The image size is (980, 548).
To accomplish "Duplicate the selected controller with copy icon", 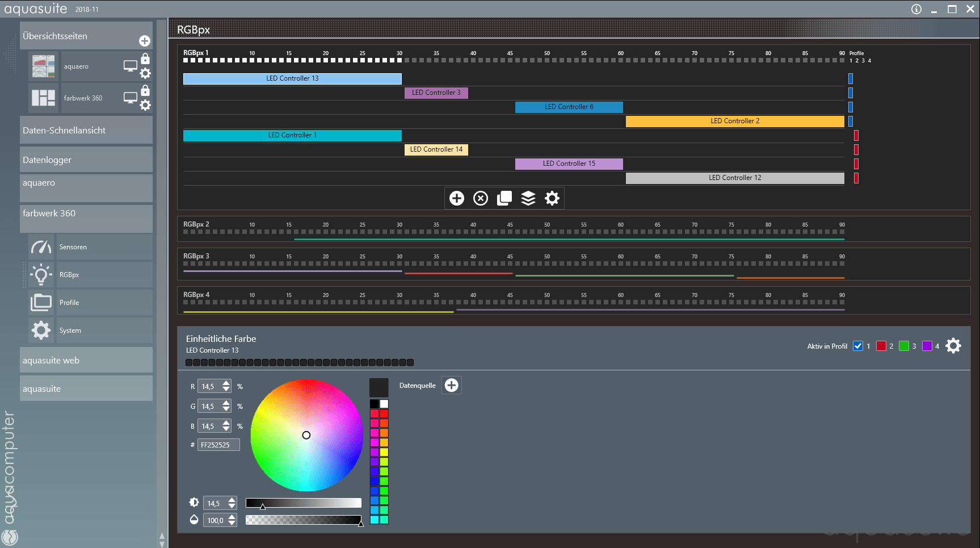I will [x=504, y=198].
